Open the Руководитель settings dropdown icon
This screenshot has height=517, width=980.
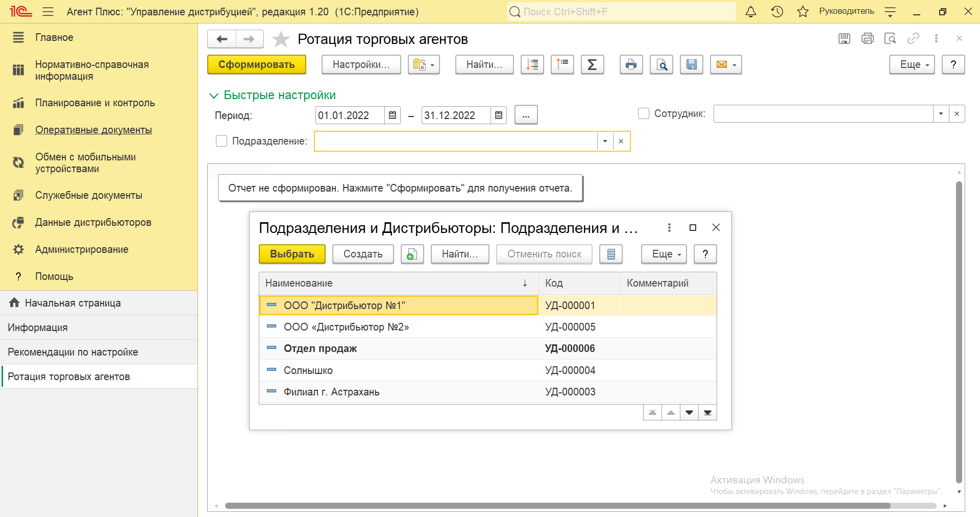click(890, 12)
